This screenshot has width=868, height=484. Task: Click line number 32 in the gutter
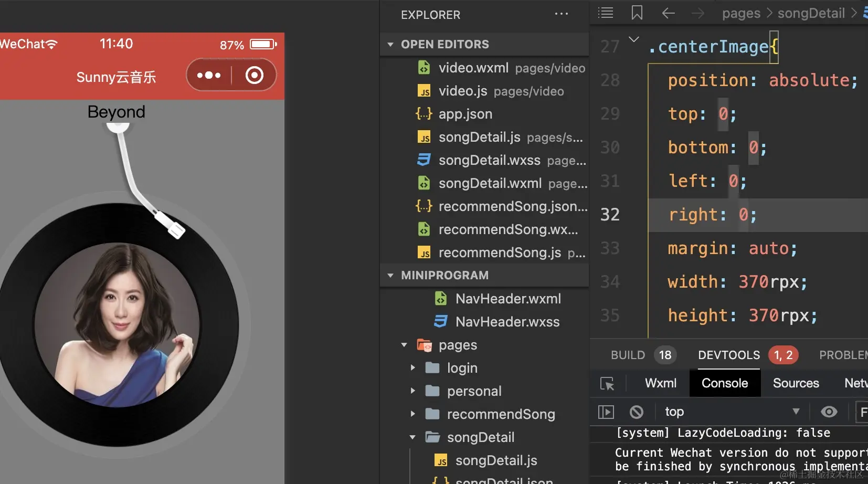[610, 215]
